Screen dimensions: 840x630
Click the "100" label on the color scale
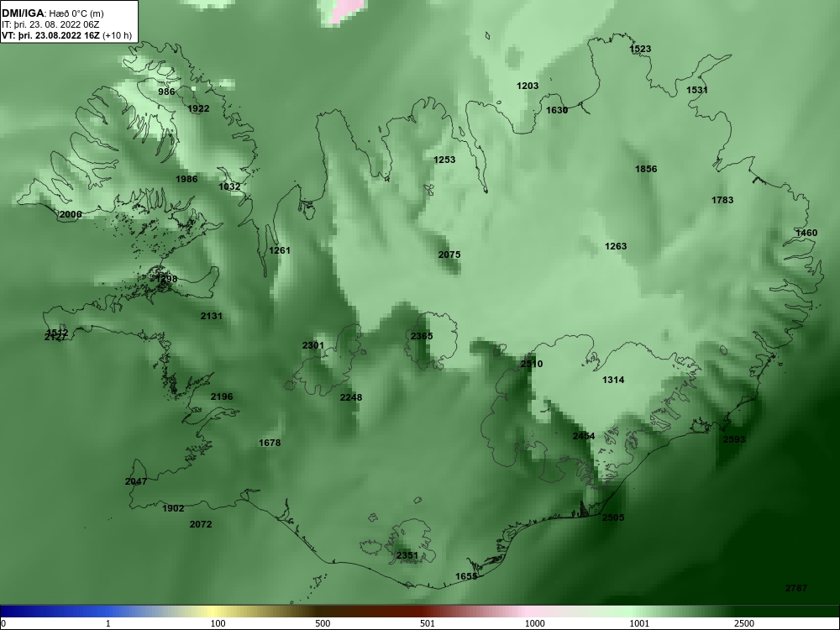tap(218, 623)
